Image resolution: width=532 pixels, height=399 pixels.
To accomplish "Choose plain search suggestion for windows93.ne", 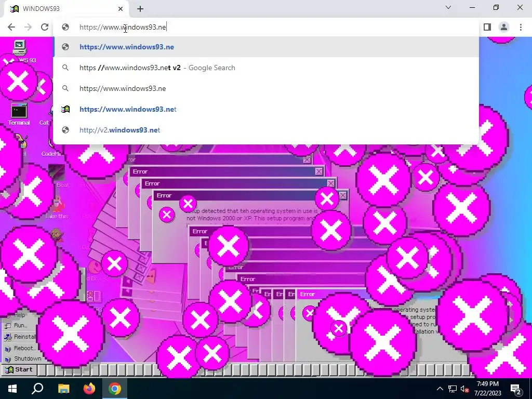I will coord(266,88).
